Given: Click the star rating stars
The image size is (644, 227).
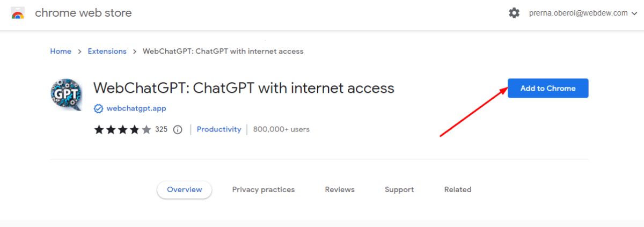Looking at the screenshot, I should 122,129.
